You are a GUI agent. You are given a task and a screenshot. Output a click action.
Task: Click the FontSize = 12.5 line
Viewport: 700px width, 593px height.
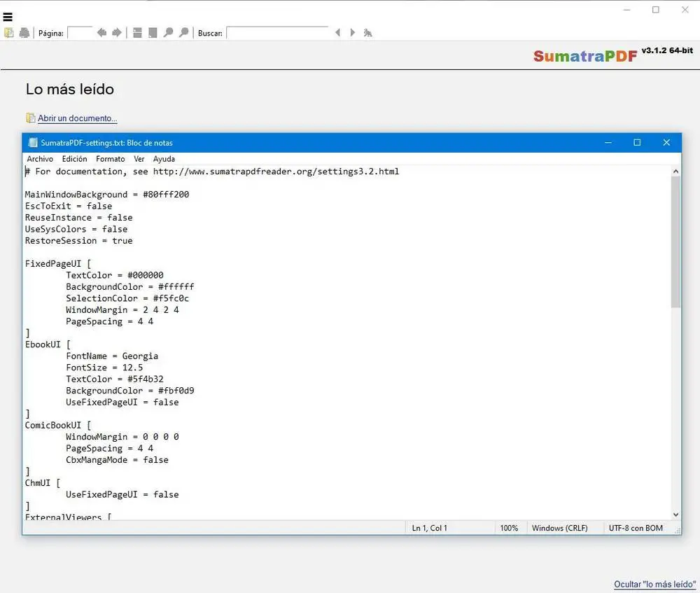(104, 368)
